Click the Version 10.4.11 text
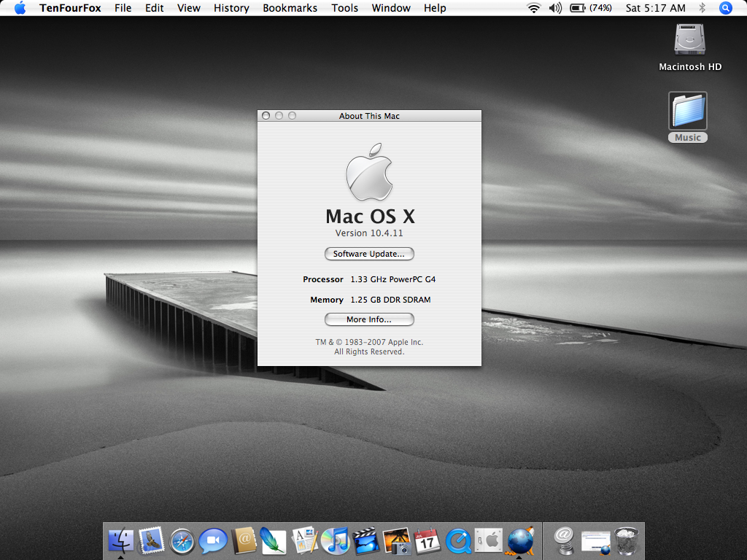This screenshot has height=560, width=747. tap(369, 233)
